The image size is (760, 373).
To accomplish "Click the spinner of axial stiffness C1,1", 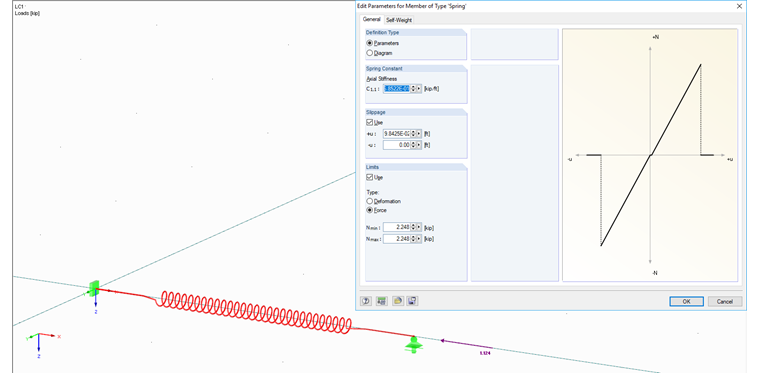I will [x=413, y=89].
